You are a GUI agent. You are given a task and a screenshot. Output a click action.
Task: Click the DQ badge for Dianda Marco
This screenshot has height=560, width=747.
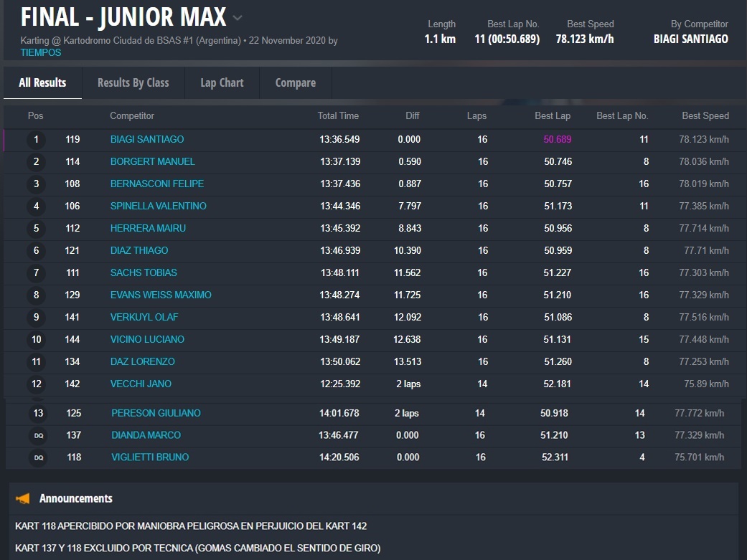(x=39, y=435)
